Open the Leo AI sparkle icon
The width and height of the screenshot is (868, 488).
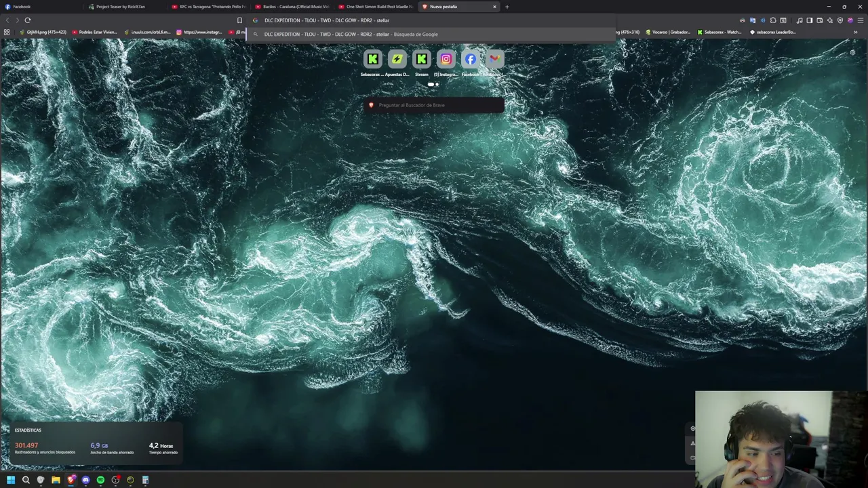tap(830, 20)
